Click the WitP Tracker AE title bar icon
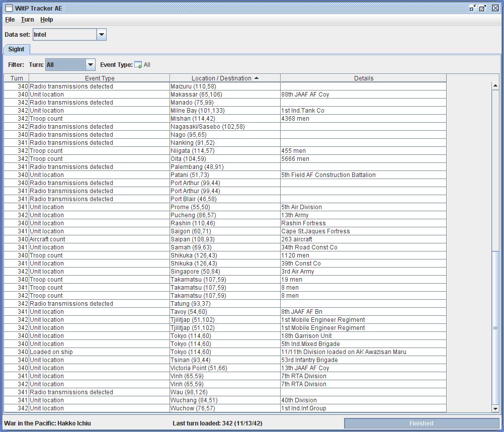Viewport: 504px width, 432px height. (x=8, y=8)
